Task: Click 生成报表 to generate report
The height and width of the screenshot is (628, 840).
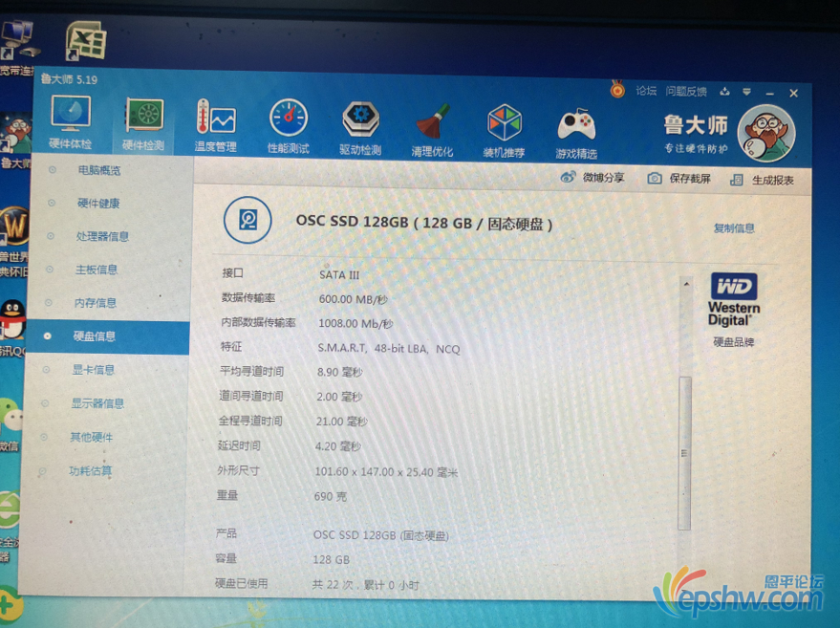Action: [x=762, y=180]
